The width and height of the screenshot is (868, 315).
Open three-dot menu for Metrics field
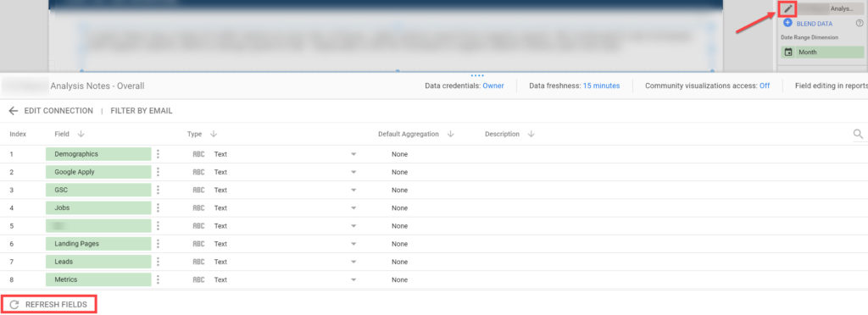(x=158, y=279)
